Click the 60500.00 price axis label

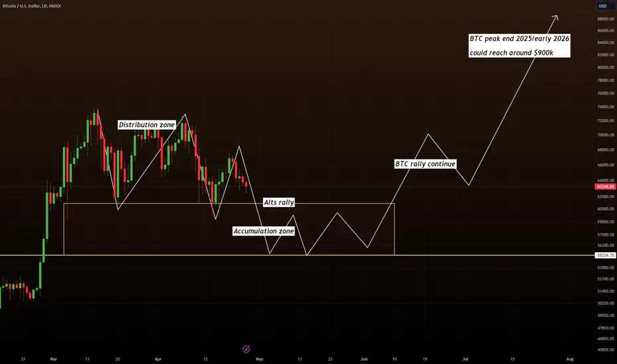click(x=606, y=209)
